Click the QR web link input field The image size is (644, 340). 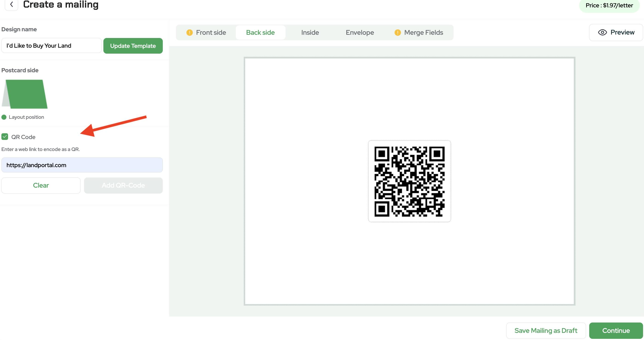[x=82, y=165]
